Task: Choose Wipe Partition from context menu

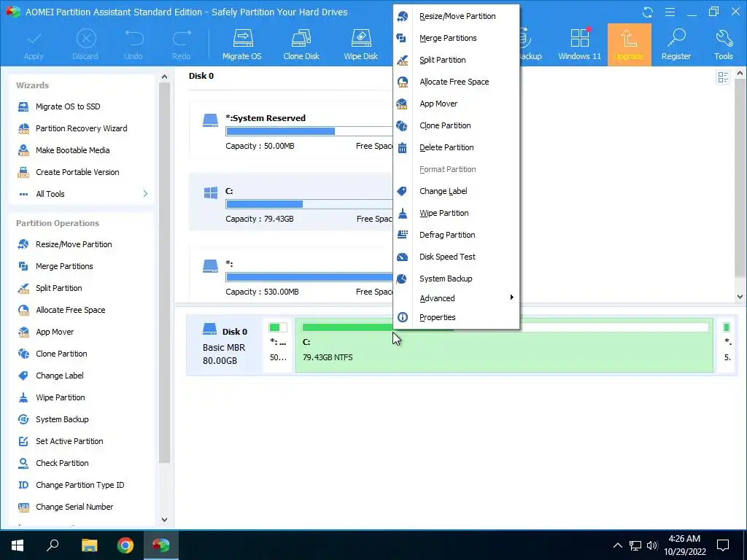Action: tap(456, 214)
